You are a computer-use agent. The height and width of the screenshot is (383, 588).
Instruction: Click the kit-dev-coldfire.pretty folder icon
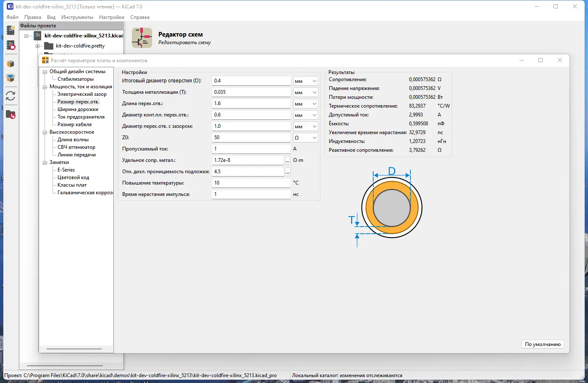pos(49,46)
